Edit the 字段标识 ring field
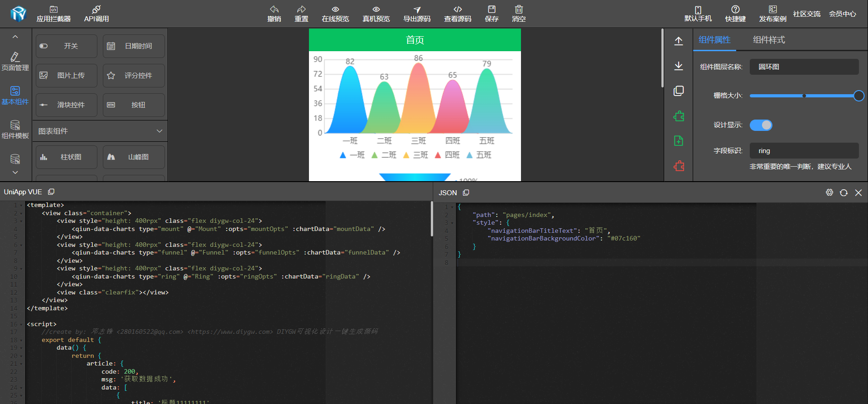 pos(804,151)
